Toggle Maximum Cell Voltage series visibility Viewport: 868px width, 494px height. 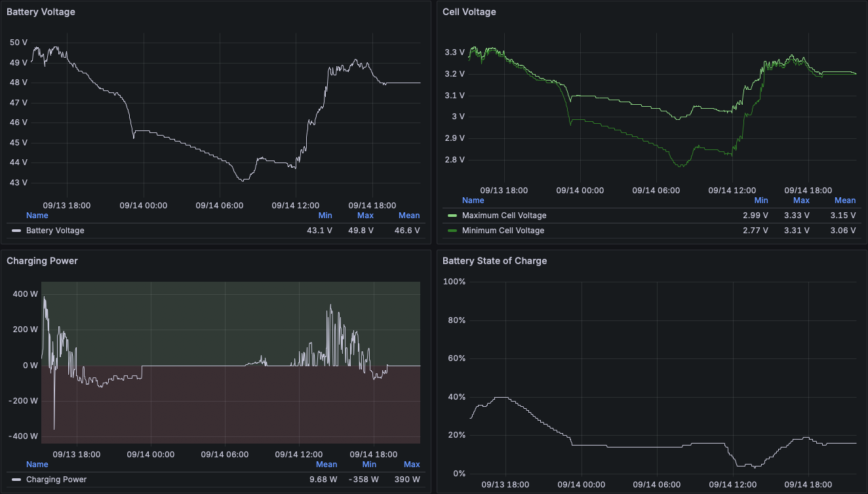(x=503, y=216)
